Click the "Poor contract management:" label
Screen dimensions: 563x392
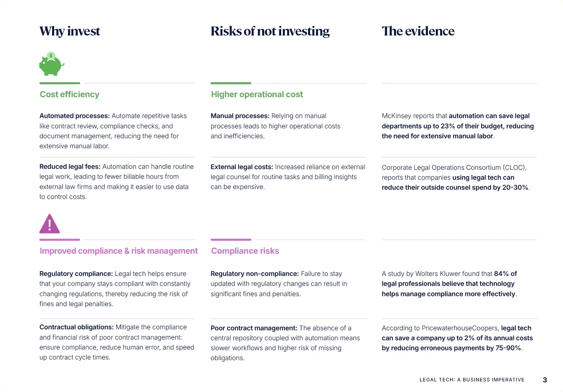point(254,328)
